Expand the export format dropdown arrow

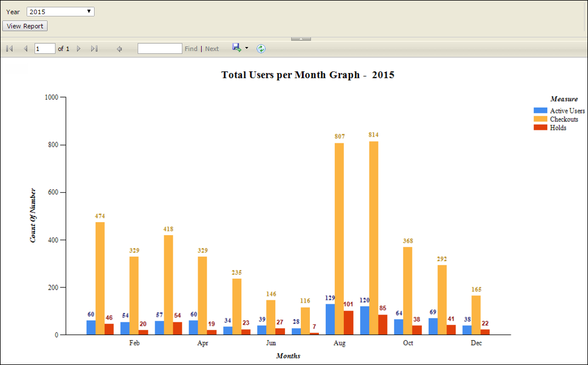pyautogui.click(x=245, y=48)
